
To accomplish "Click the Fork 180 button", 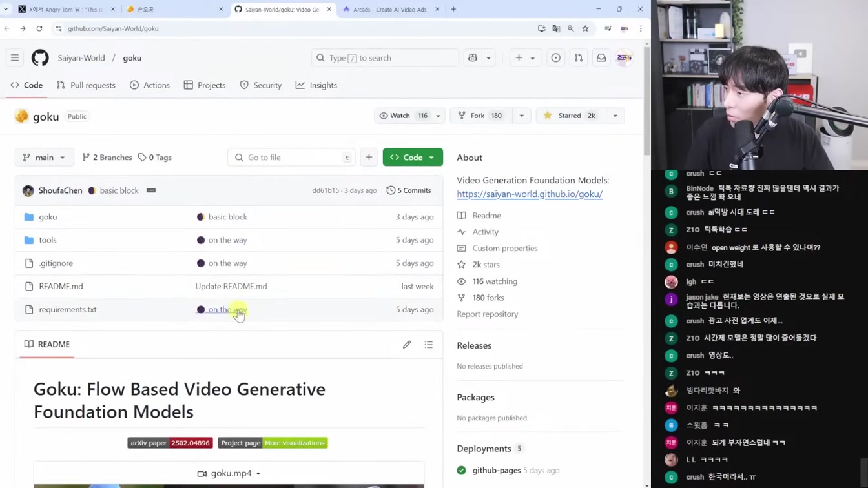I will [x=480, y=116].
